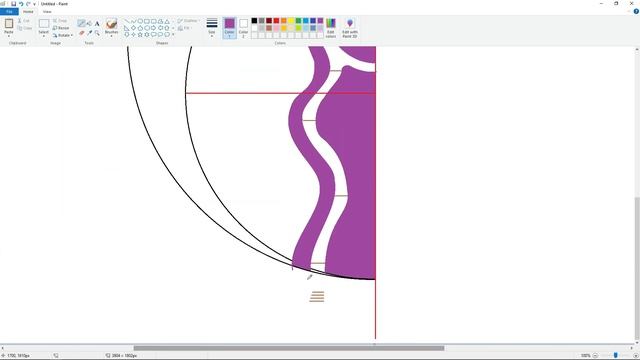This screenshot has width=640, height=360.
Task: Click Save icon in quick access toolbar
Action: 13,4
